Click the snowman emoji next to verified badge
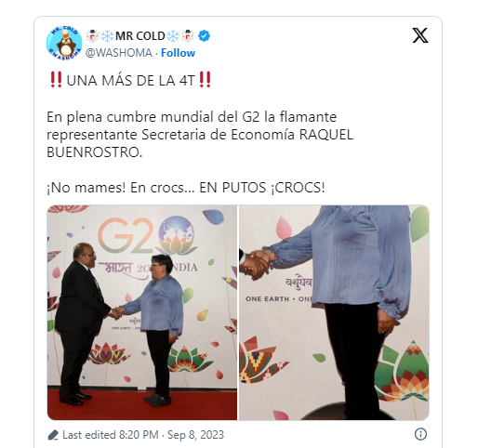 (188, 36)
